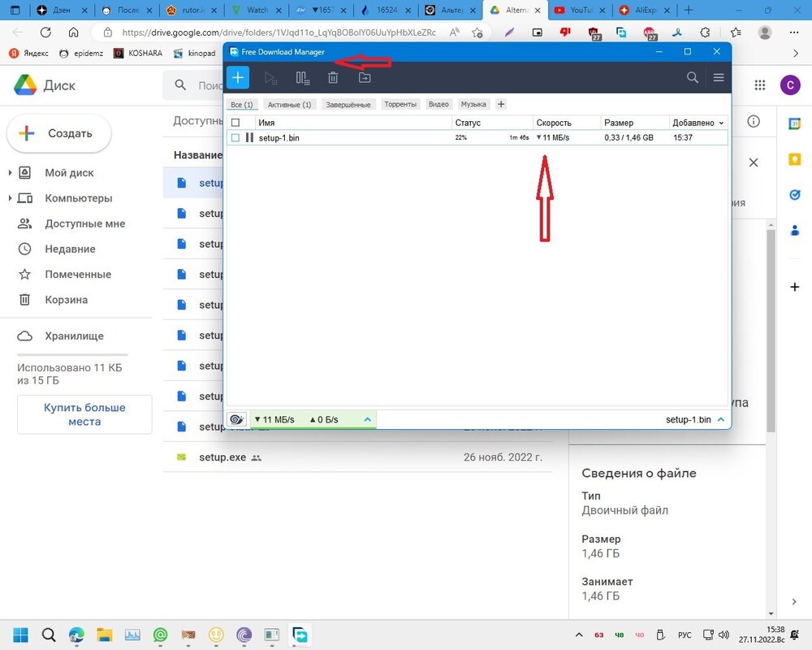Click the trash delete icon in toolbar
The height and width of the screenshot is (650, 812).
point(333,78)
